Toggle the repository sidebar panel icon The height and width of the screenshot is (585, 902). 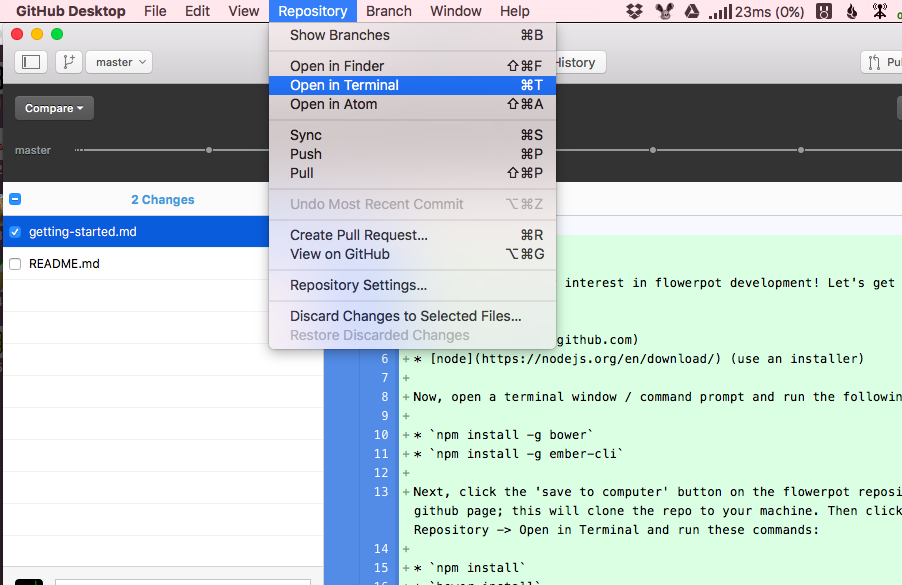click(31, 62)
